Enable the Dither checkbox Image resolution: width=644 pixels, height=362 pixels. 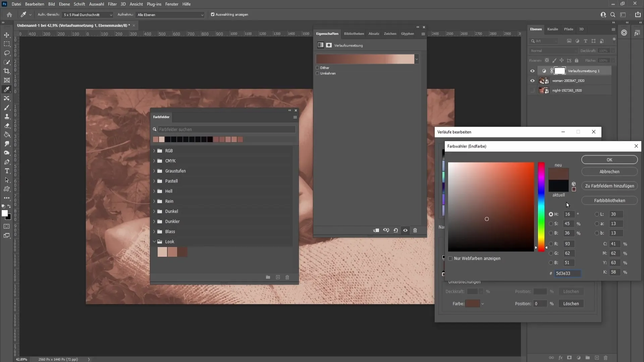317,68
